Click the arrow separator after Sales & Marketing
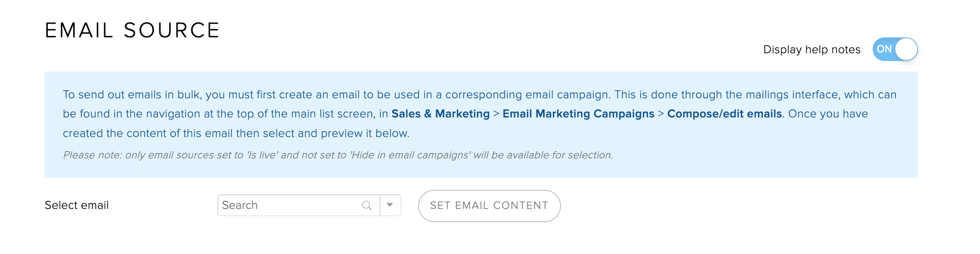 click(x=496, y=114)
